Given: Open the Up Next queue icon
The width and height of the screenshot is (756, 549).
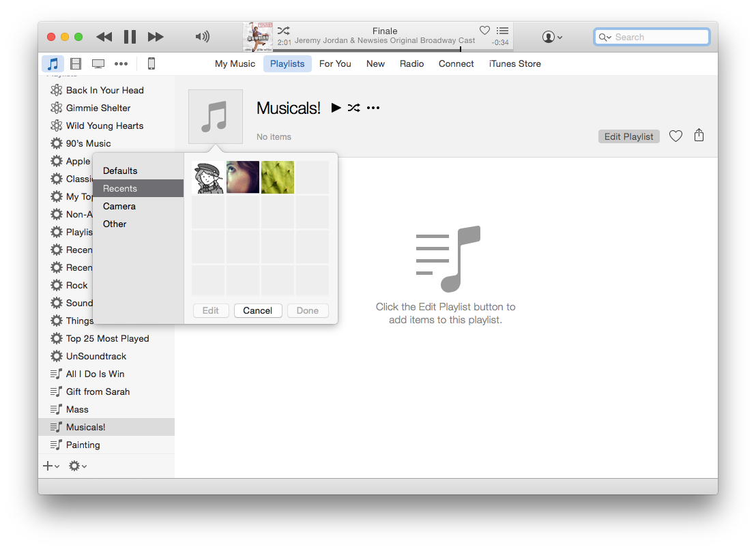Looking at the screenshot, I should (x=503, y=31).
